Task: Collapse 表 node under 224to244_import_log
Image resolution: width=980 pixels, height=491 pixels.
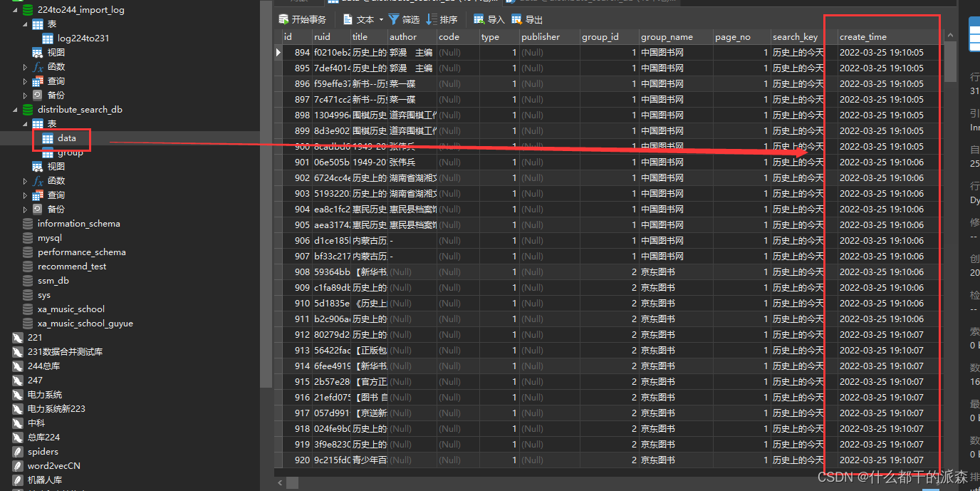Action: click(x=26, y=24)
